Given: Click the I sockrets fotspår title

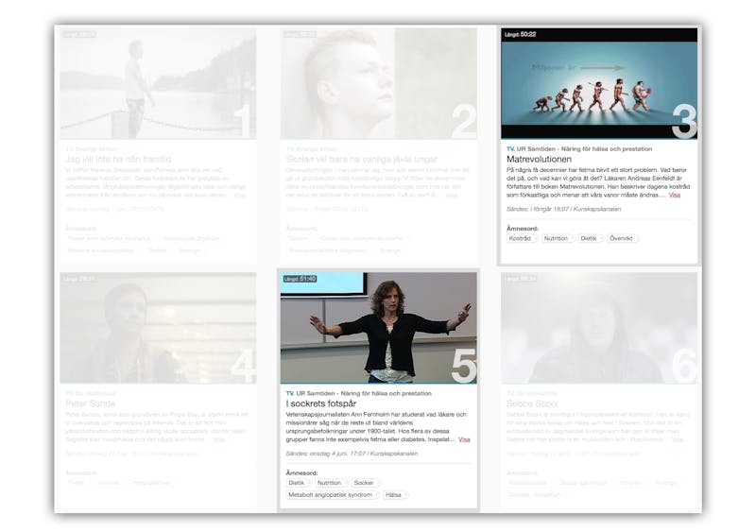Looking at the screenshot, I should point(321,403).
